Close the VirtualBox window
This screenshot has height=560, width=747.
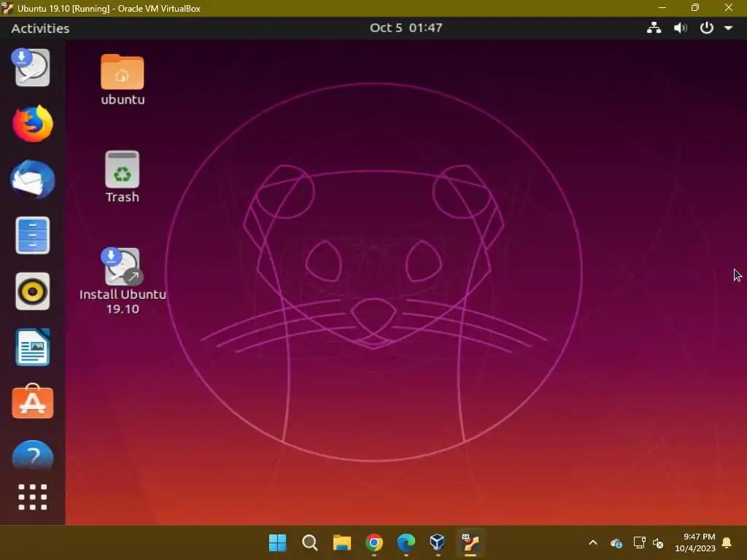729,7
